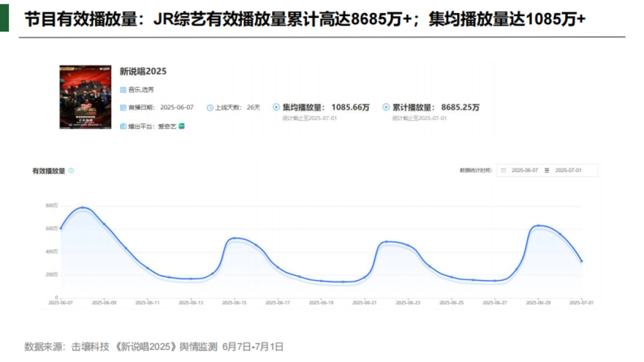Select the 有效播放量 chart tab

[x=48, y=171]
